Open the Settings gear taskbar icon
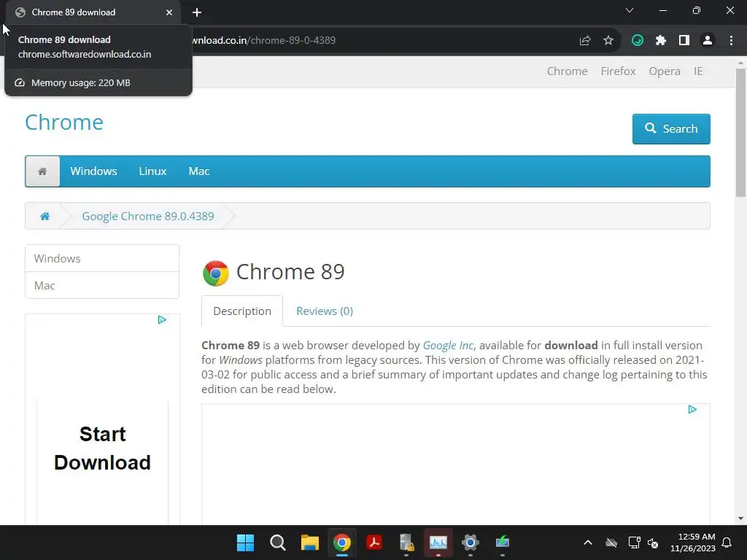The height and width of the screenshot is (560, 747). tap(470, 542)
